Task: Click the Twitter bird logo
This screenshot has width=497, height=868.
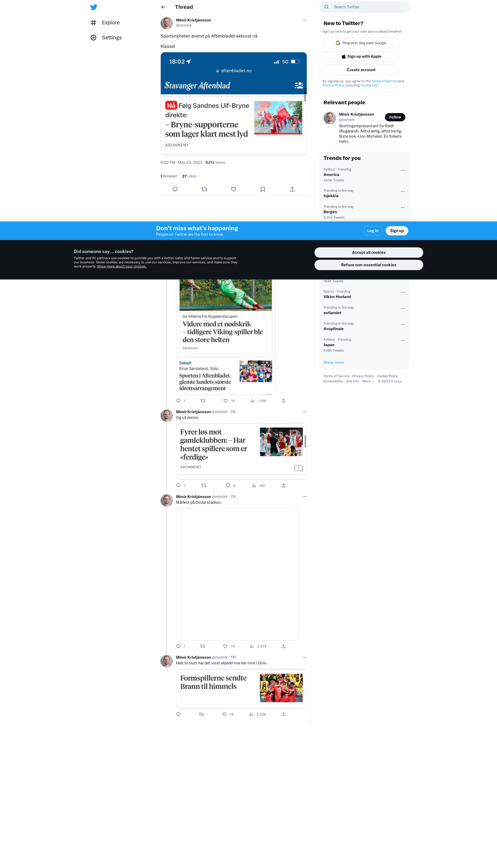Action: pos(93,7)
